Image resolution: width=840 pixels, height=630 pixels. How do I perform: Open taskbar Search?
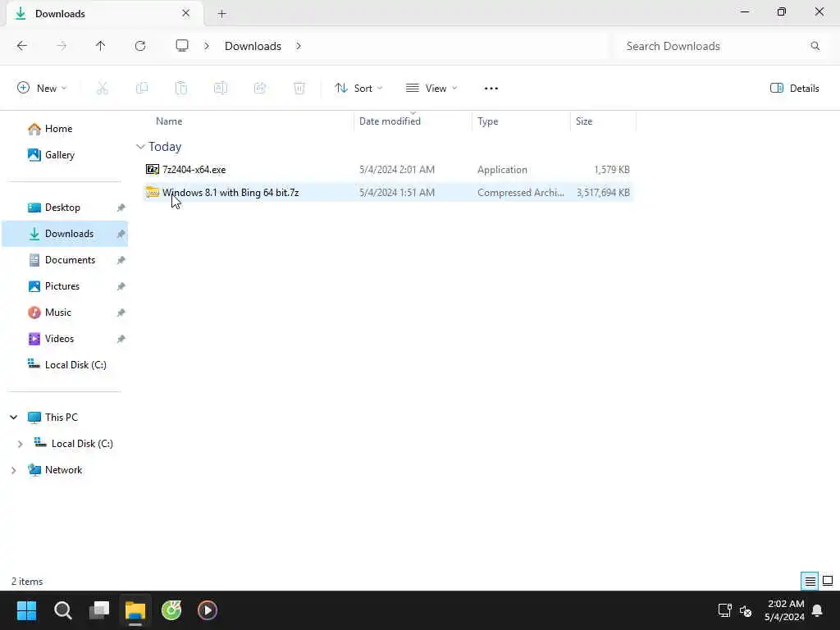(x=62, y=610)
